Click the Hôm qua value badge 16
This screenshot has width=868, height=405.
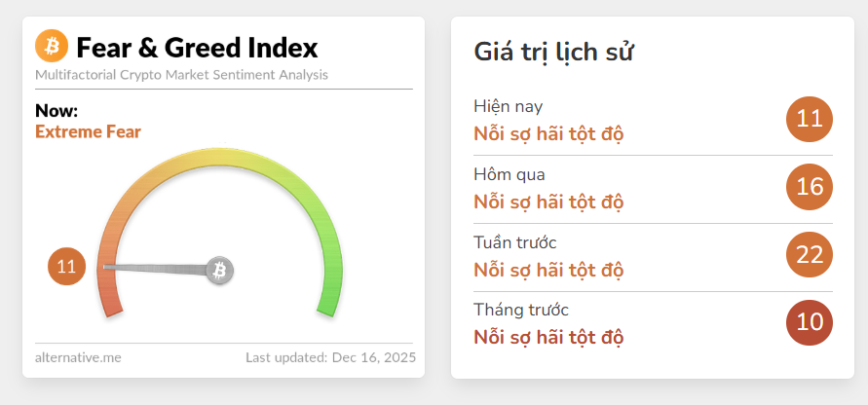(x=810, y=187)
